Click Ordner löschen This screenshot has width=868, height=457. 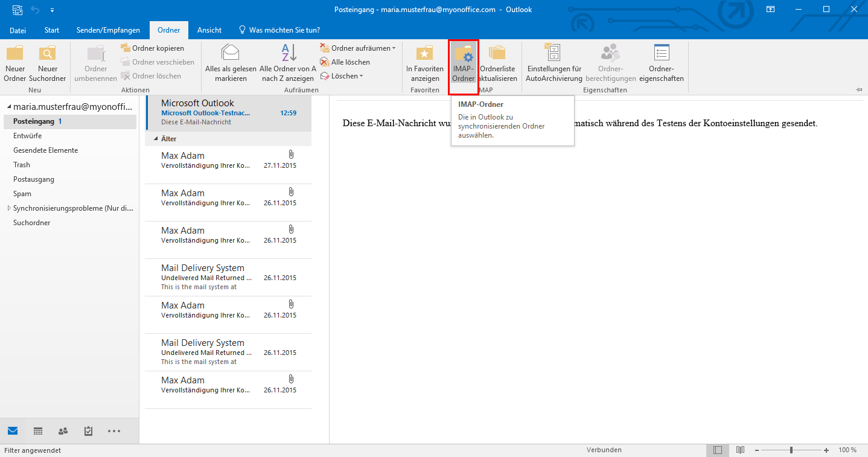[x=151, y=75]
